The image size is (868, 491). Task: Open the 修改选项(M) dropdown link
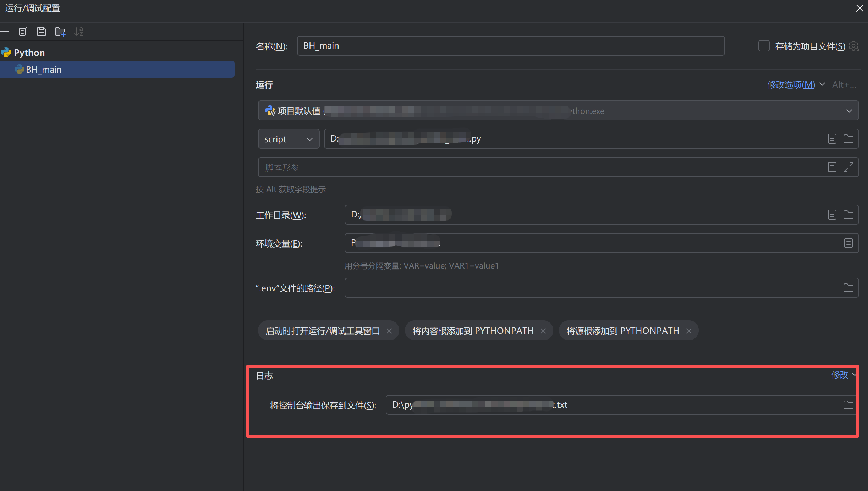[791, 84]
